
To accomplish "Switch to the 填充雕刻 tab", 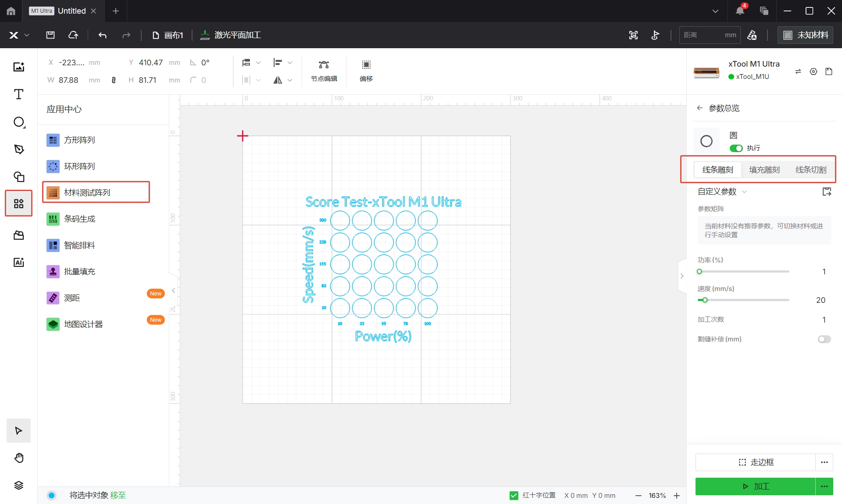I will [x=764, y=170].
